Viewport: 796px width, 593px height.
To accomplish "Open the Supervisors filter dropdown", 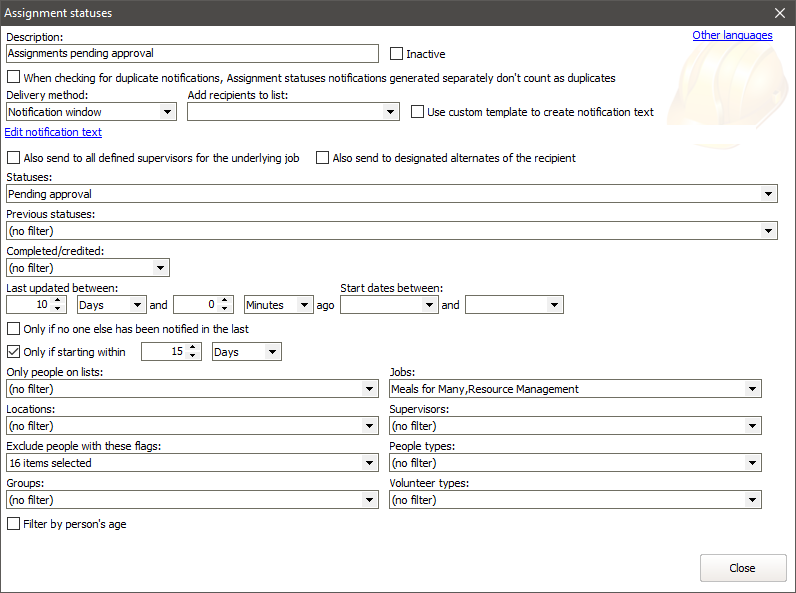I will (x=752, y=426).
